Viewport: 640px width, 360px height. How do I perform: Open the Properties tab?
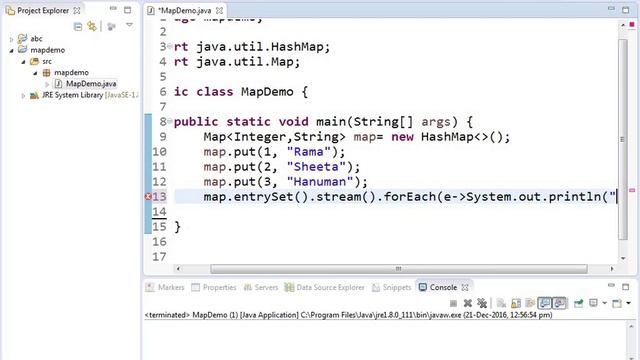coord(214,287)
